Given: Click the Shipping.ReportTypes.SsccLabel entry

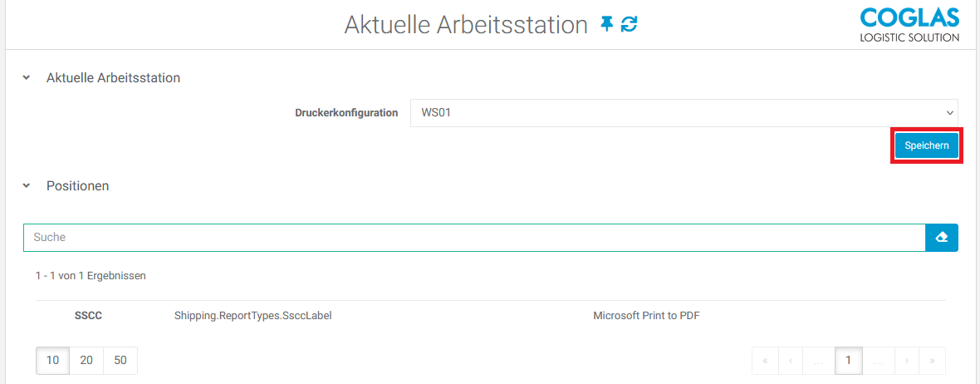Looking at the screenshot, I should (x=252, y=316).
